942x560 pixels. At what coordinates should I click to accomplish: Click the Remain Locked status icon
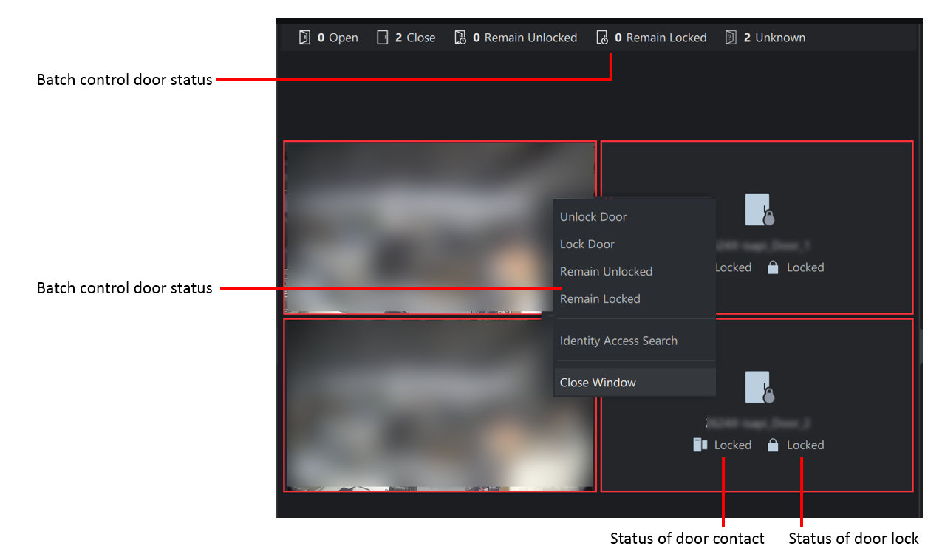pos(601,38)
